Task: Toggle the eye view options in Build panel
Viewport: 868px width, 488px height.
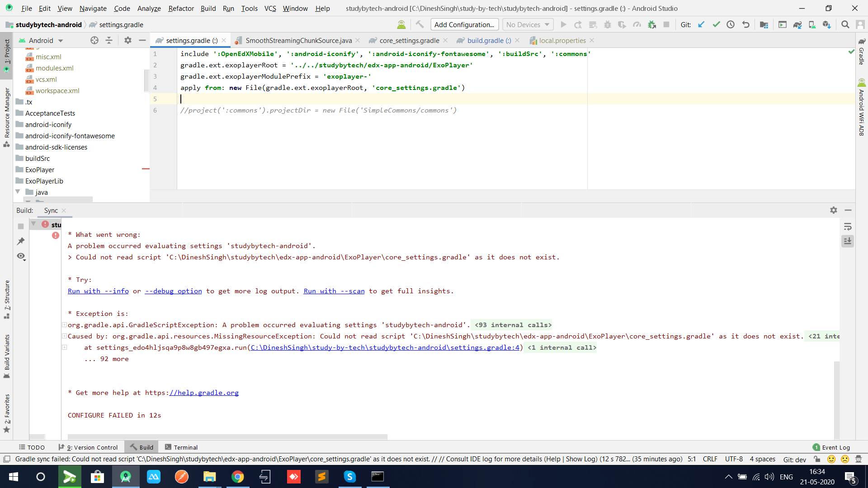Action: point(20,256)
